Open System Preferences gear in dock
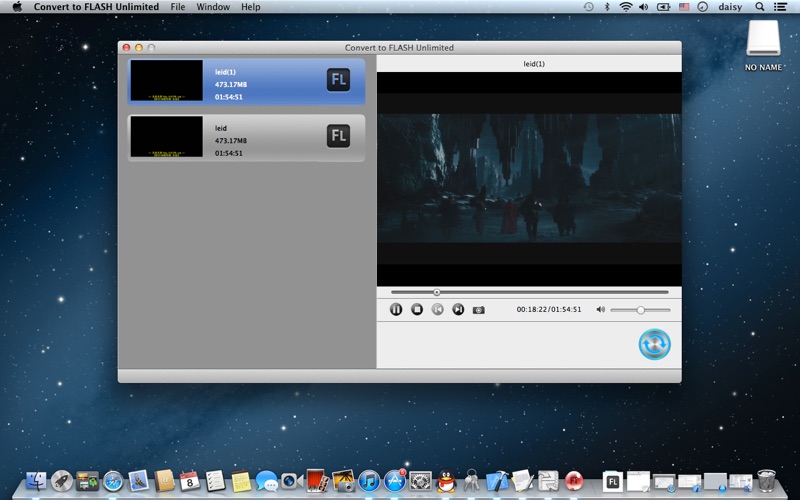800x500 pixels. click(420, 481)
